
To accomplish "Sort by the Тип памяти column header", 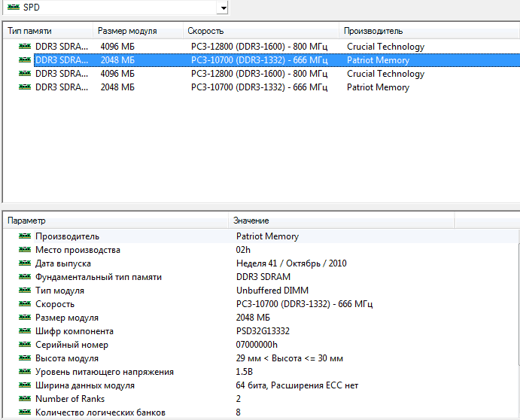I will (x=47, y=31).
